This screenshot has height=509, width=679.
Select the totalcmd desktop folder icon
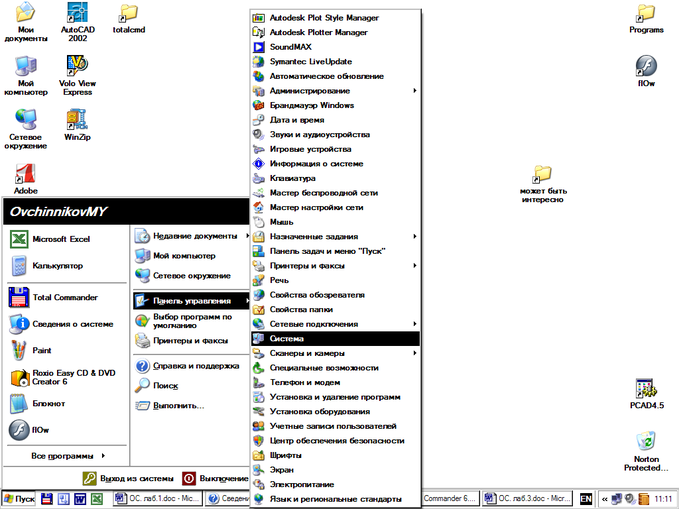point(129,19)
